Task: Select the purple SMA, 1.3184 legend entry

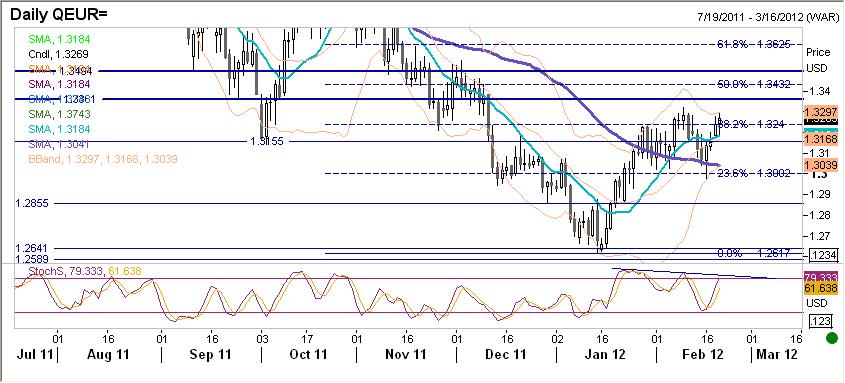Action: click(x=59, y=84)
